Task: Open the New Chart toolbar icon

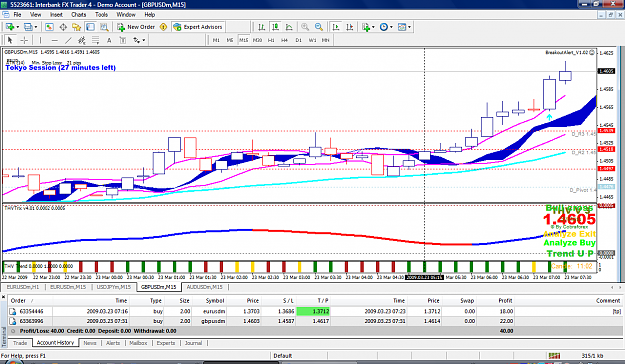Action: [9, 27]
